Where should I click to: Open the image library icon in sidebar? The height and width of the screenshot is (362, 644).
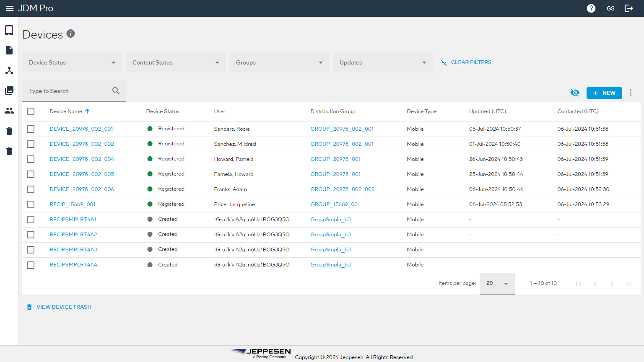click(9, 90)
